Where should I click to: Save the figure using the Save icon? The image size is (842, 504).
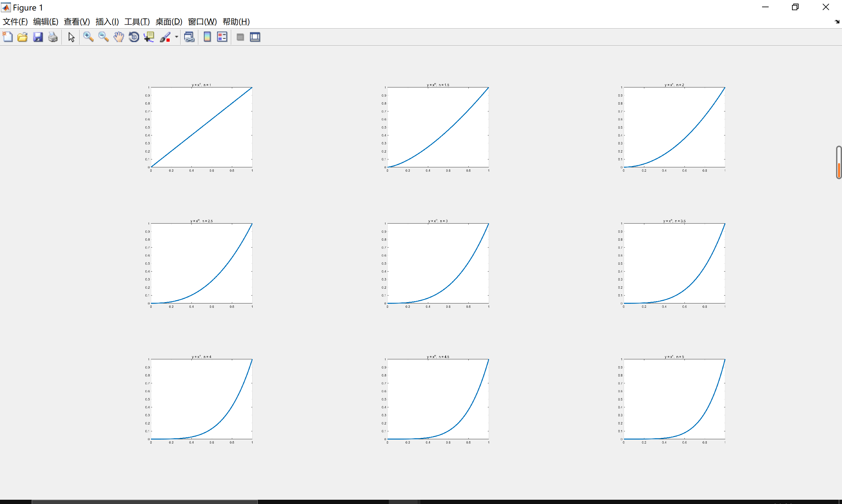[38, 37]
